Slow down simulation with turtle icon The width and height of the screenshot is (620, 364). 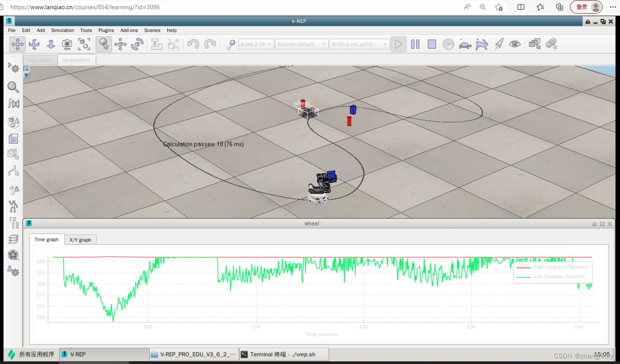pos(465,44)
